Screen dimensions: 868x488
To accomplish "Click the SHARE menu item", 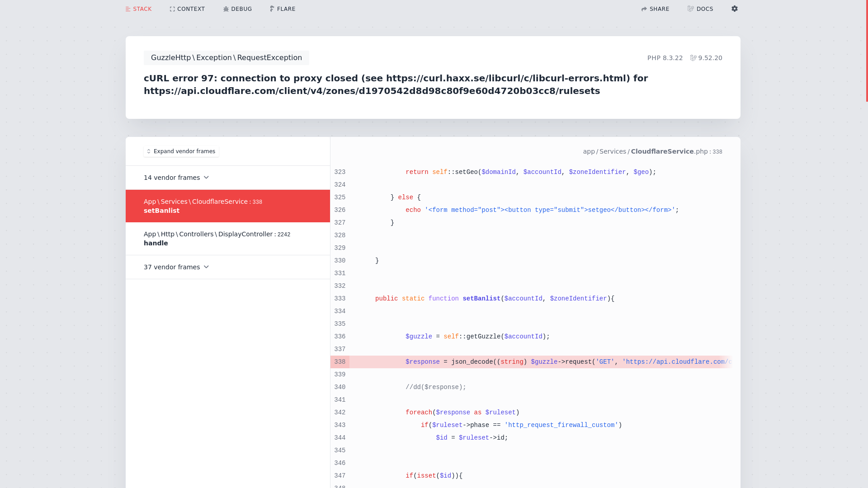I will 655,9.
